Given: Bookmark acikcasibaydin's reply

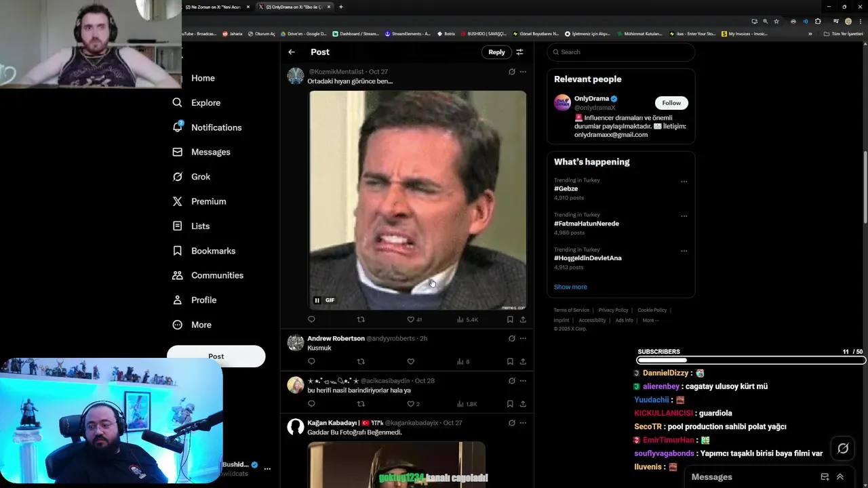Looking at the screenshot, I should 510,404.
